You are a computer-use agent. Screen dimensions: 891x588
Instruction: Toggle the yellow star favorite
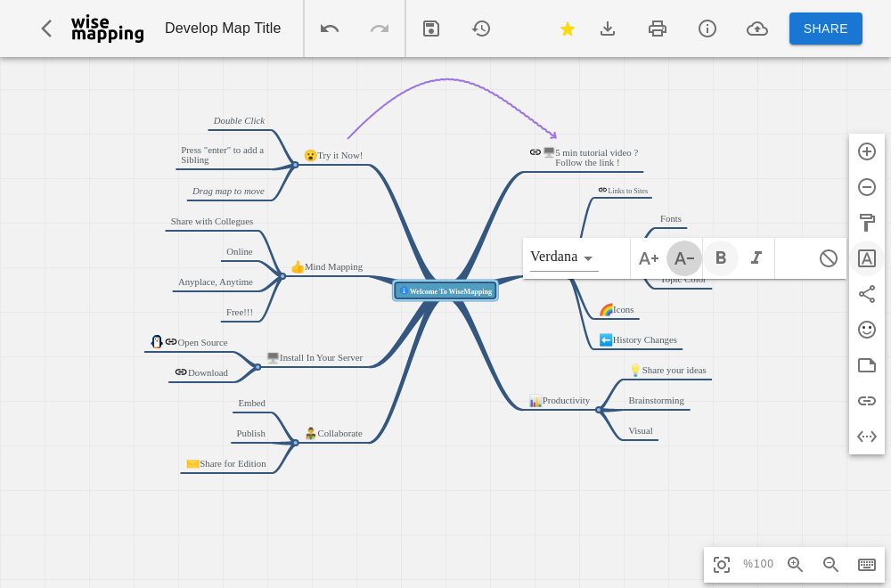pos(567,29)
